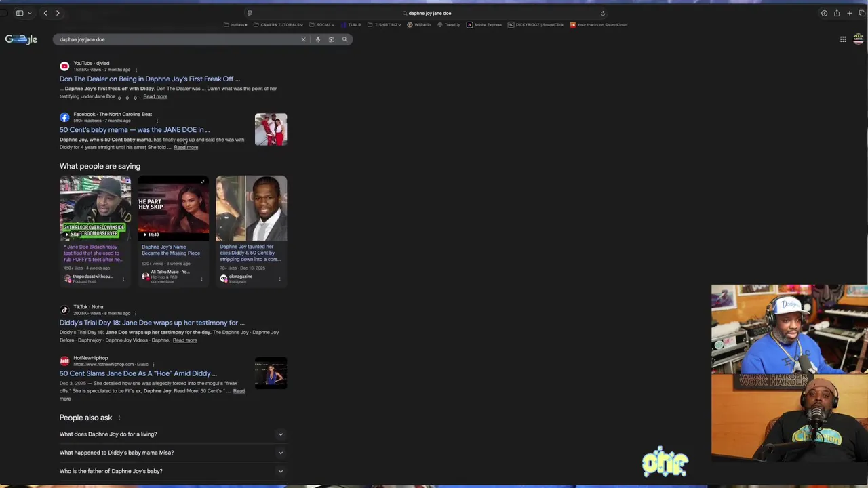This screenshot has height=488, width=868.
Task: Open the TUBLR bookmark
Action: (x=351, y=25)
